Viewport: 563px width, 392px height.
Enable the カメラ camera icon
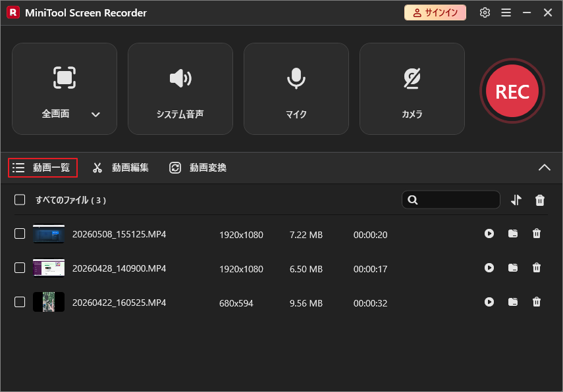pos(412,78)
